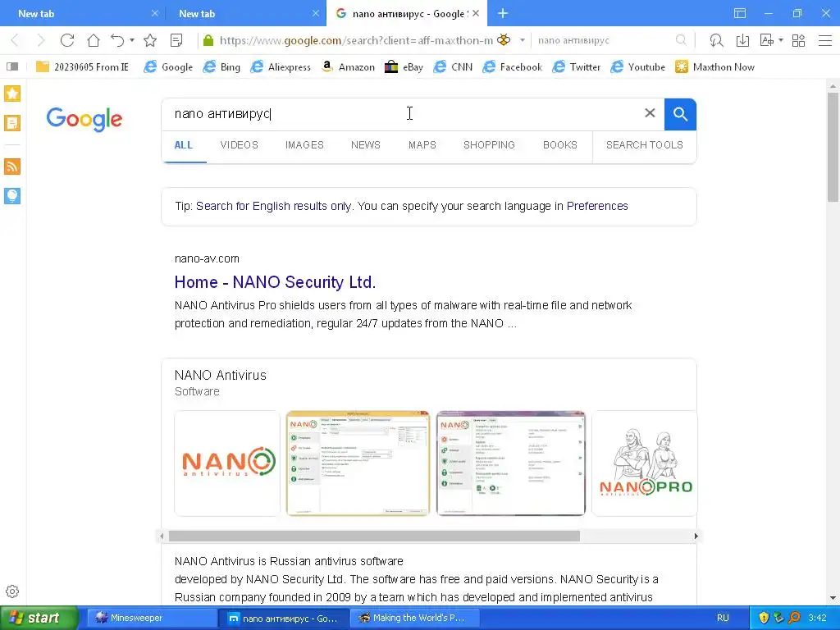Go to the Home page icon
The width and height of the screenshot is (840, 630).
click(x=94, y=40)
